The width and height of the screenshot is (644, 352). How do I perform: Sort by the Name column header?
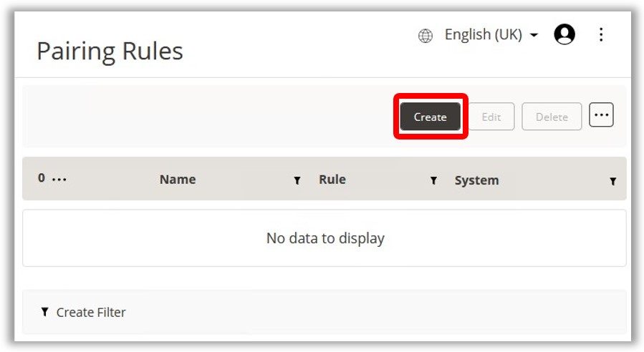(178, 180)
